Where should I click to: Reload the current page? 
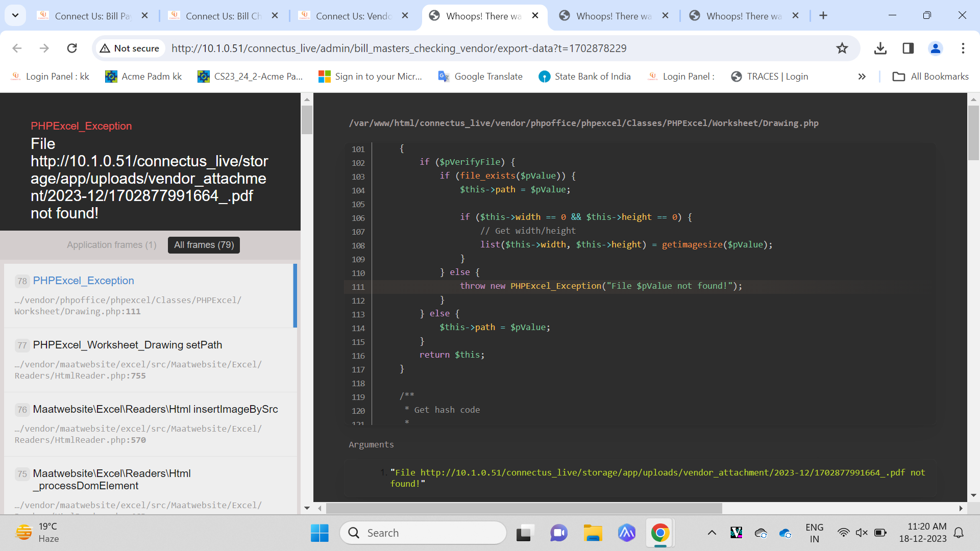[72, 48]
